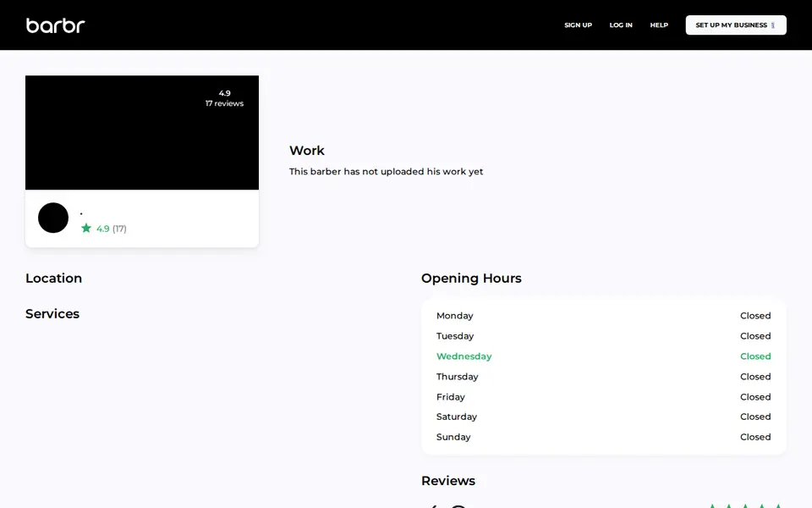Go to Log In
This screenshot has height=508, width=812.
621,25
